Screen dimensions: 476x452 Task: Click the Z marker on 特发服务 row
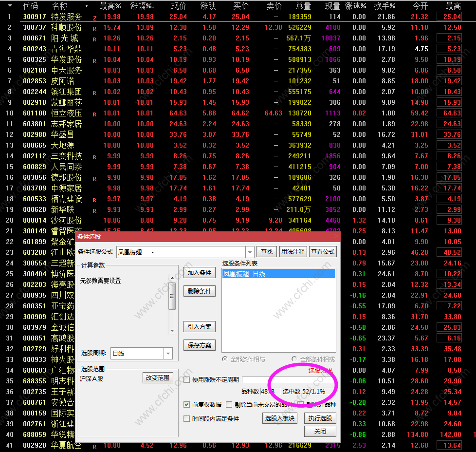coord(95,19)
